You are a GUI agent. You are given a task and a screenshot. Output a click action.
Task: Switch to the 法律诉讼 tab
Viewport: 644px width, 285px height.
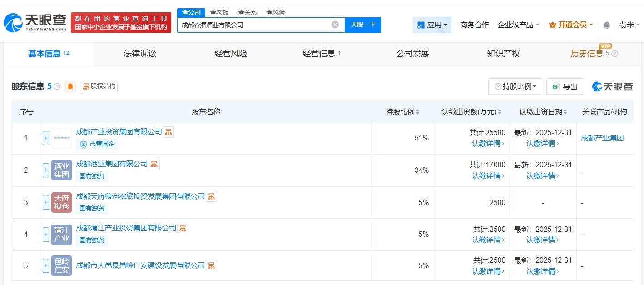(139, 53)
